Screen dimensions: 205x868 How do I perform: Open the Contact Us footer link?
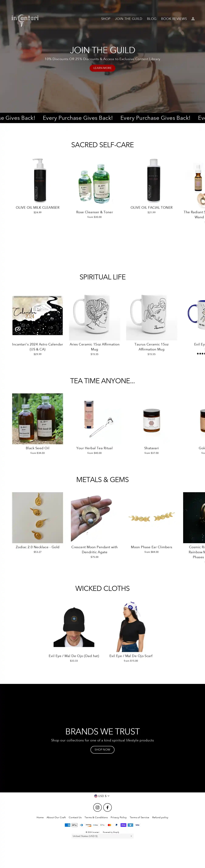pyautogui.click(x=75, y=817)
